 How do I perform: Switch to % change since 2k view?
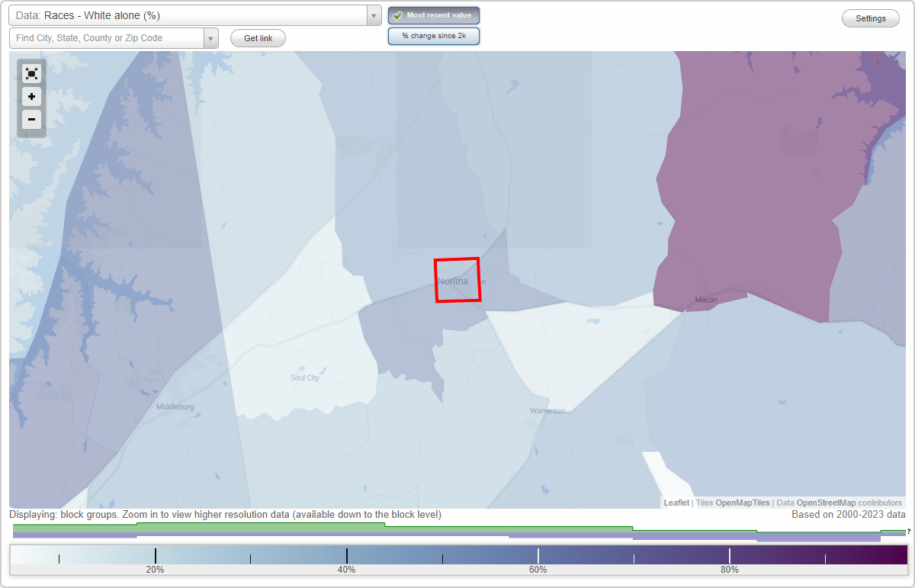(x=434, y=36)
